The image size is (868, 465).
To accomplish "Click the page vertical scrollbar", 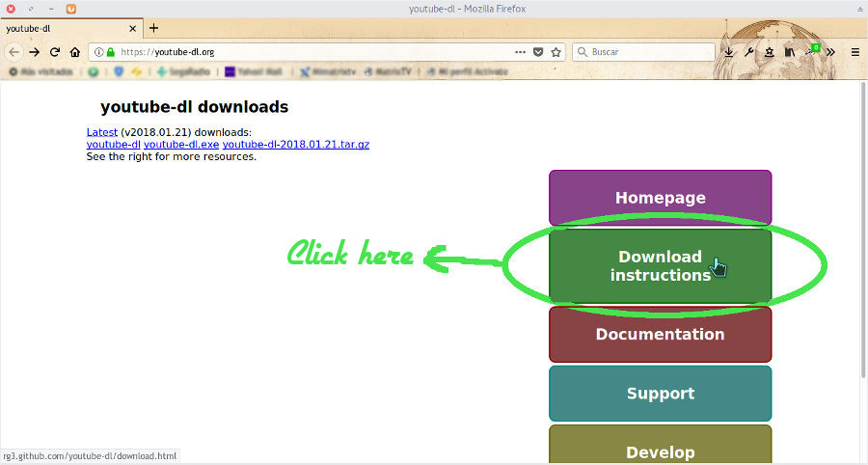I will (x=863, y=230).
